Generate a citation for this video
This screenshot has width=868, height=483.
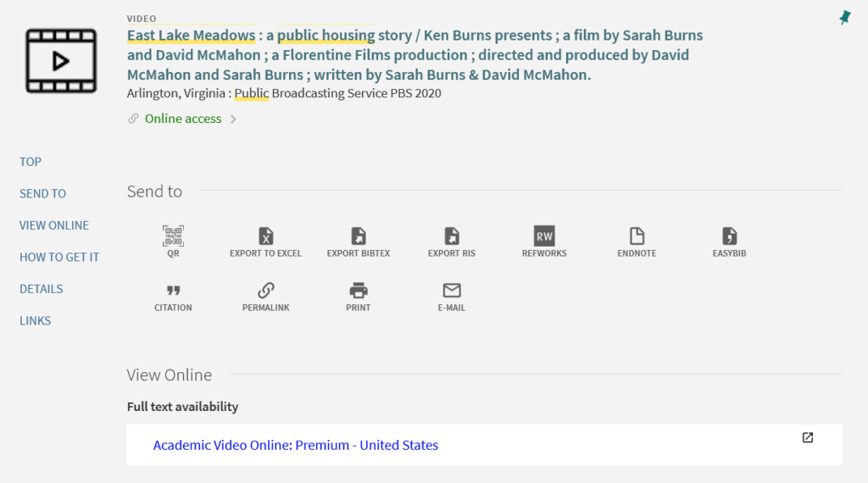coord(173,297)
